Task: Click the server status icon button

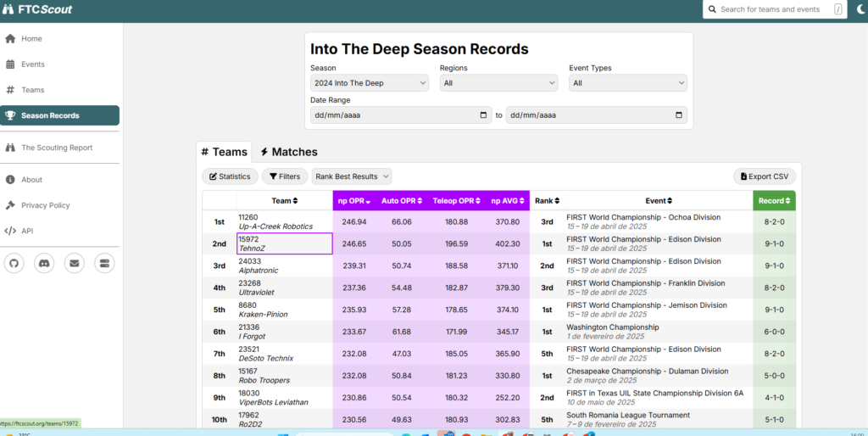Action: tap(104, 263)
